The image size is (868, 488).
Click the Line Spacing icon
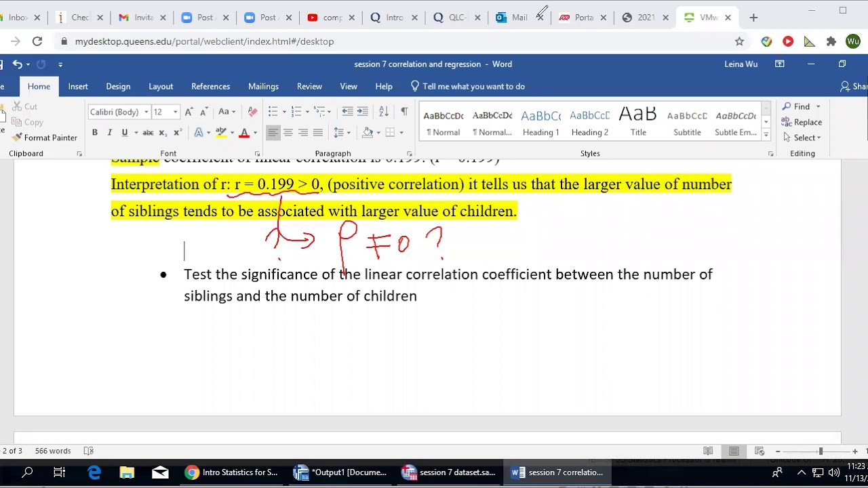(x=338, y=132)
